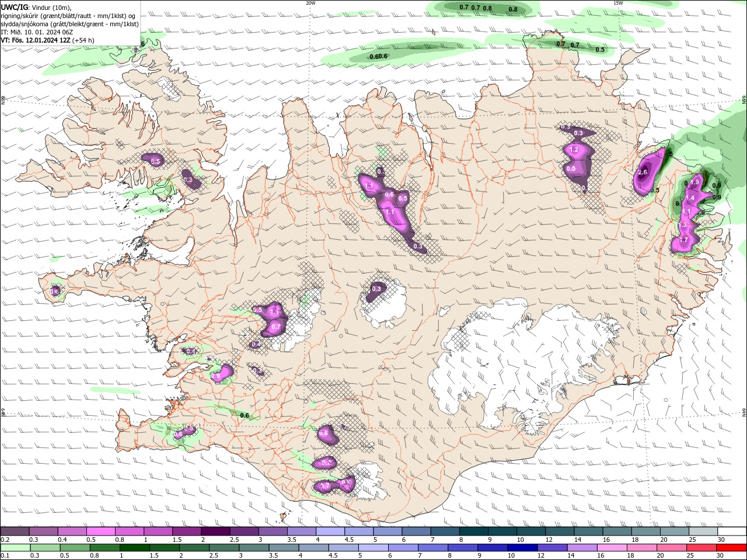Click the '64N' latitude label on right edge
This screenshot has height=560, width=747.
click(744, 412)
